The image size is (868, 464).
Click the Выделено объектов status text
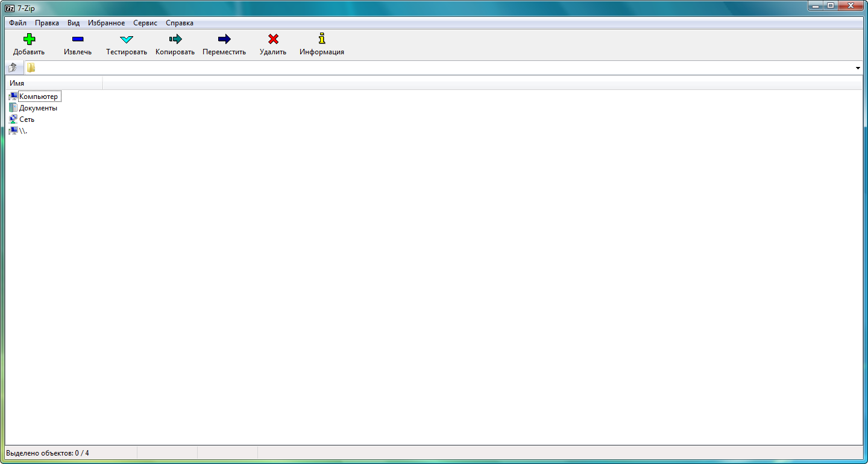[x=48, y=453]
